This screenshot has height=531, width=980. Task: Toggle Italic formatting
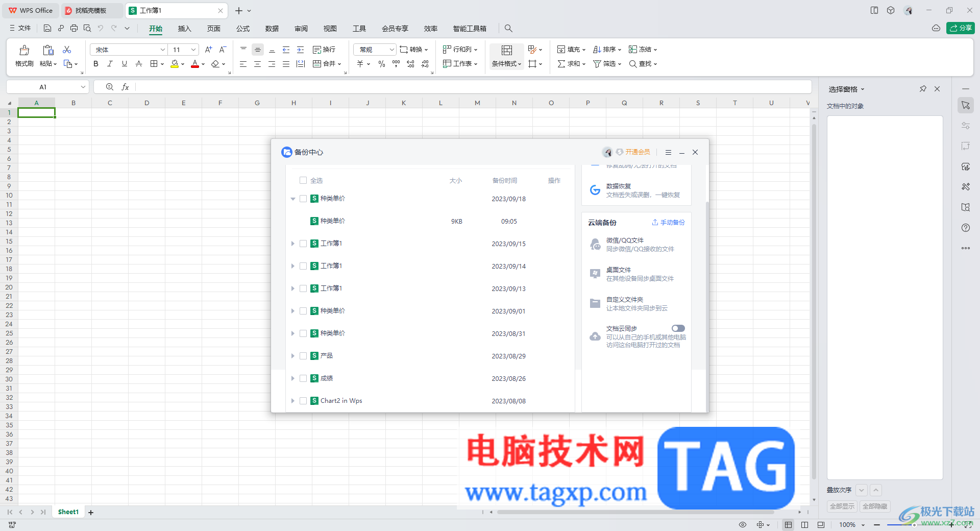(110, 64)
